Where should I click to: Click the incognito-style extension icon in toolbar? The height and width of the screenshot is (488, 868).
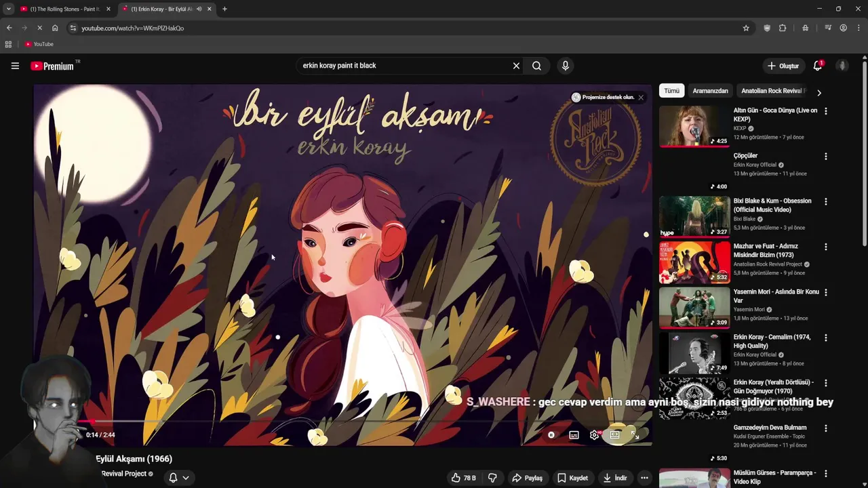[805, 28]
